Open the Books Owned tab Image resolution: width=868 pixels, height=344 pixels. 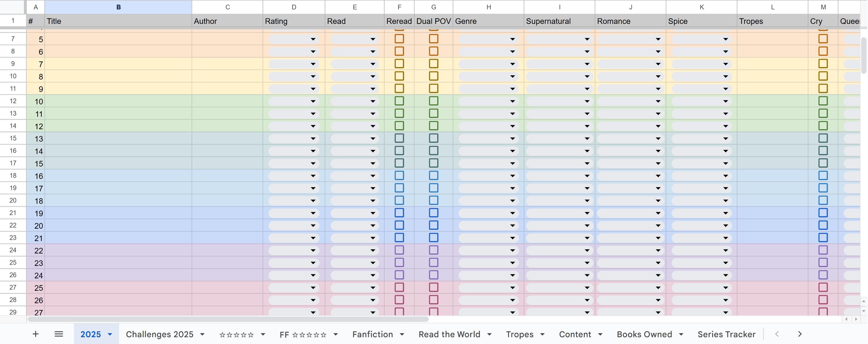(x=643, y=334)
